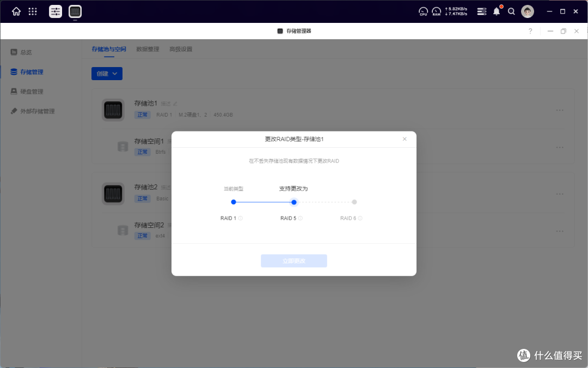Open the user avatar menu
Viewport: 588px width, 368px height.
[527, 11]
